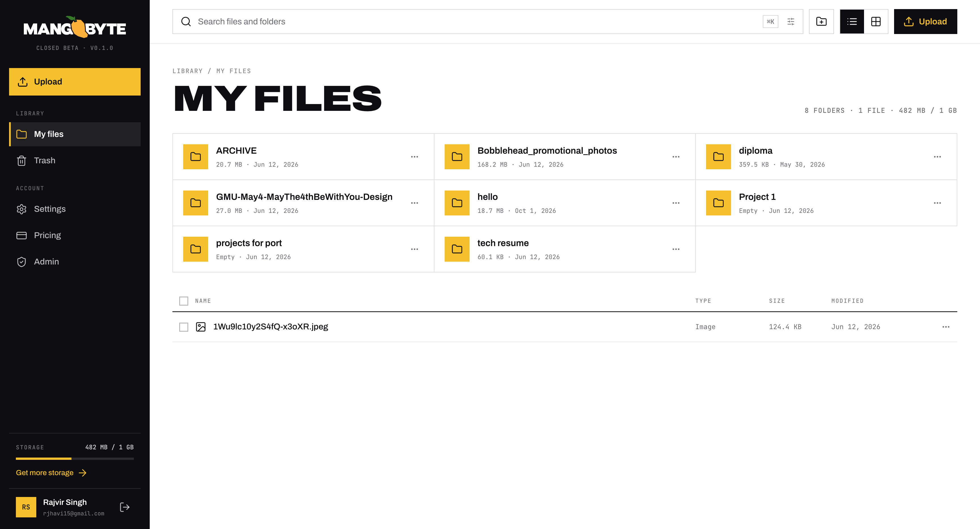Click the yellow Upload button in sidebar
980x529 pixels.
click(x=75, y=81)
